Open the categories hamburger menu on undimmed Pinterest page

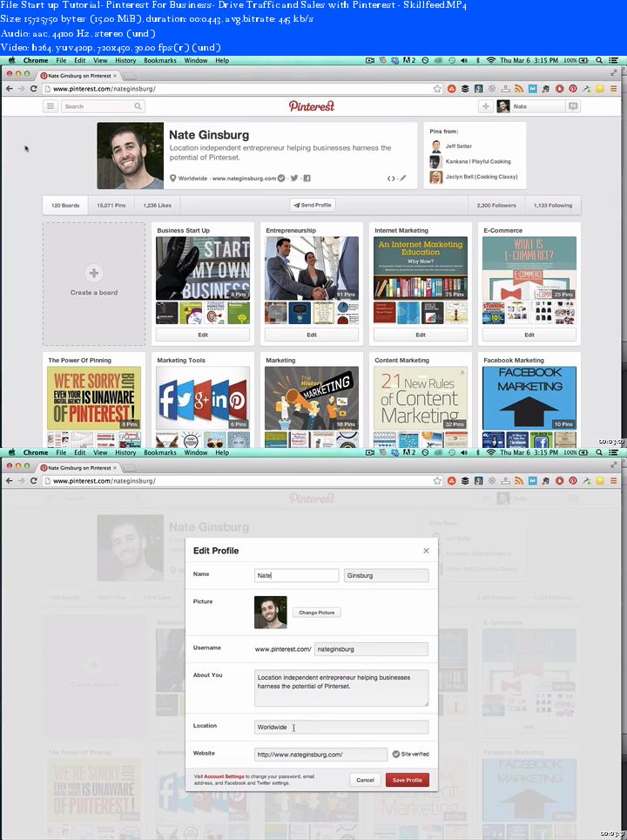51,106
